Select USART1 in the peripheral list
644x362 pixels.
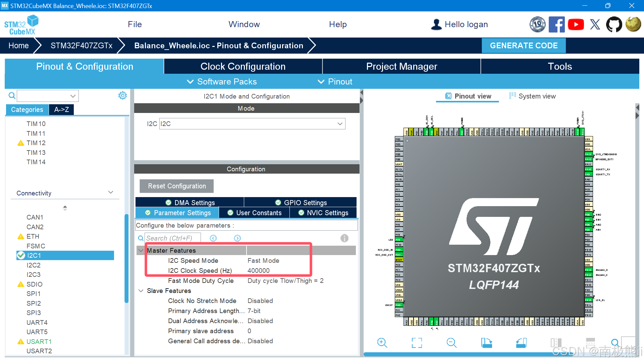coord(39,342)
